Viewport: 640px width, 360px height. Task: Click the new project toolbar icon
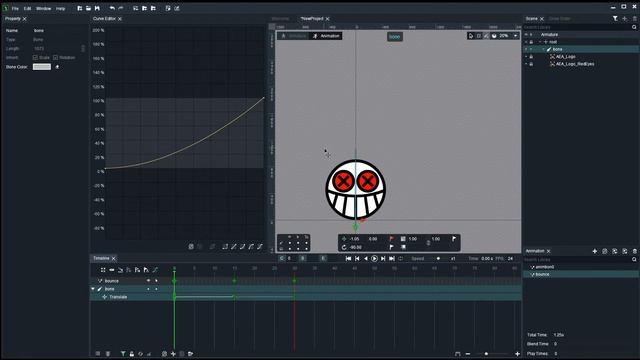click(x=80, y=8)
